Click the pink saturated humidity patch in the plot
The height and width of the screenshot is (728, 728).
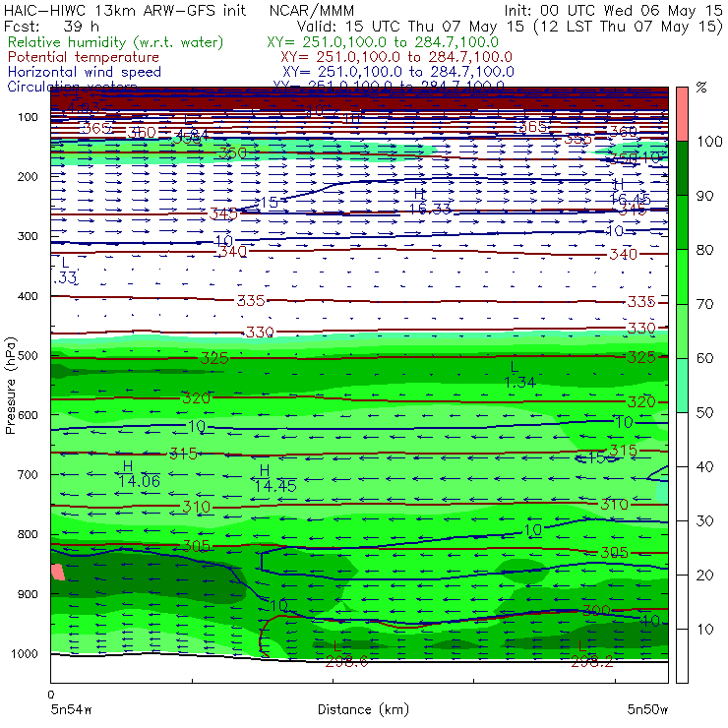tap(58, 572)
